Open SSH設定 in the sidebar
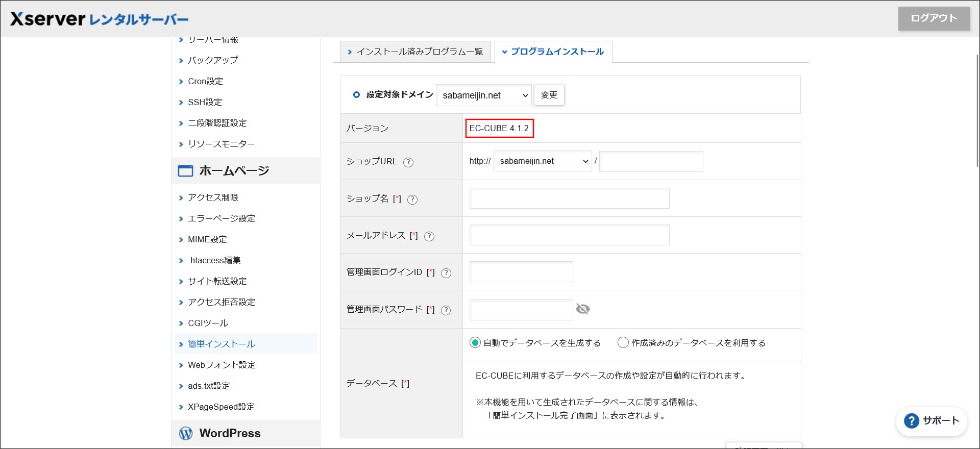 point(205,102)
